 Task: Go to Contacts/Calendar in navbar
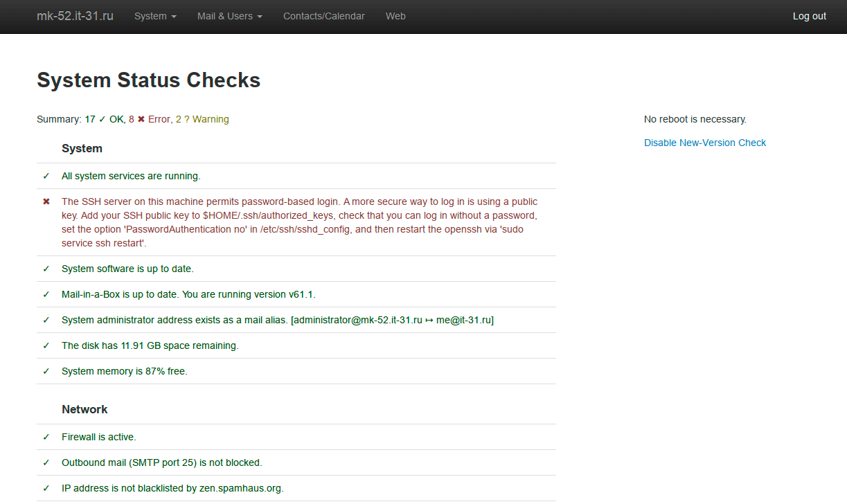323,16
